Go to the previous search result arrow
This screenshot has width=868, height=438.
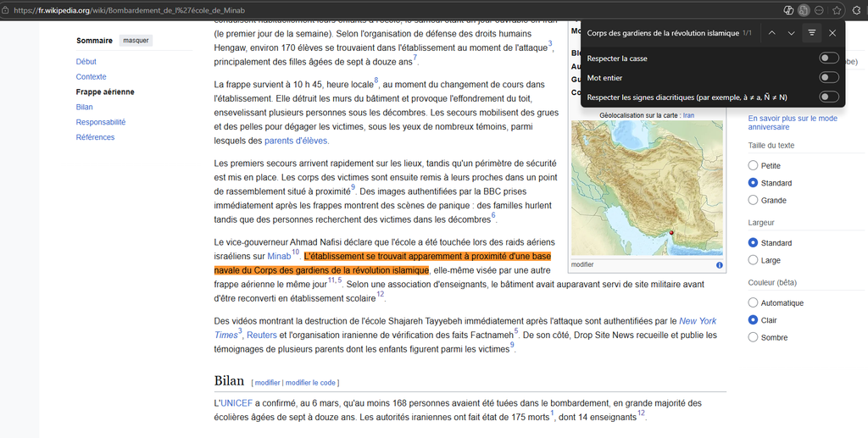771,33
